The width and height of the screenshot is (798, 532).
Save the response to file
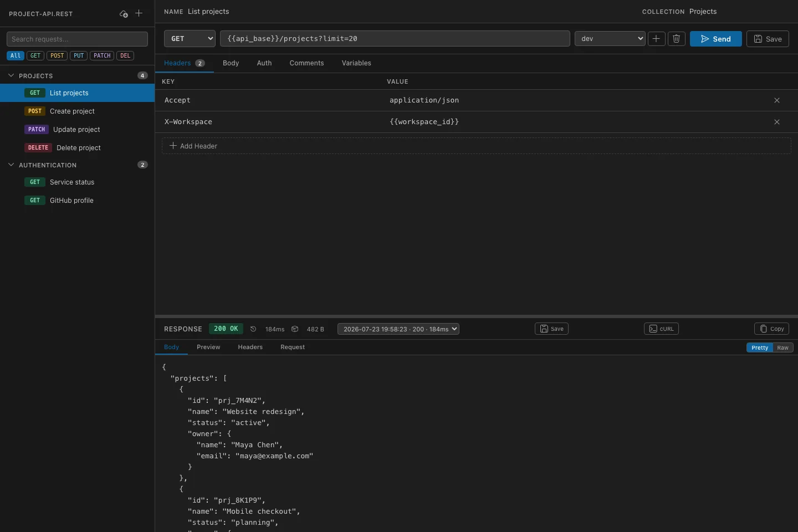[552, 329]
